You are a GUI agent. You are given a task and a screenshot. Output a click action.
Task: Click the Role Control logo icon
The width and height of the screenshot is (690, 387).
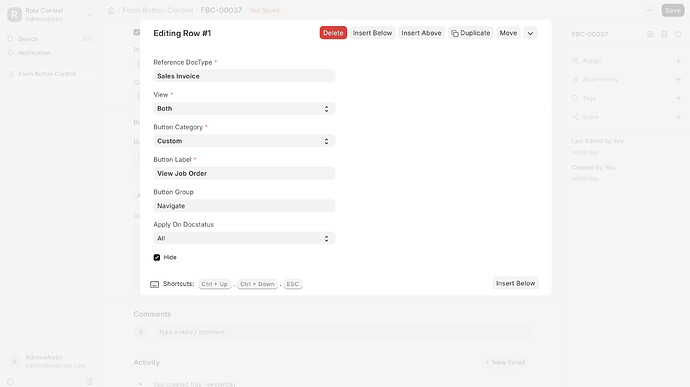pos(15,15)
